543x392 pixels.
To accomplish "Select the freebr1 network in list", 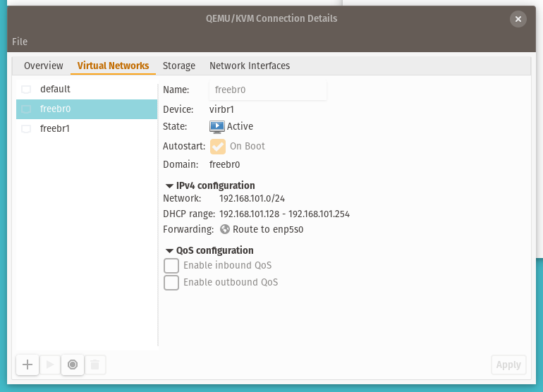I will click(x=87, y=129).
